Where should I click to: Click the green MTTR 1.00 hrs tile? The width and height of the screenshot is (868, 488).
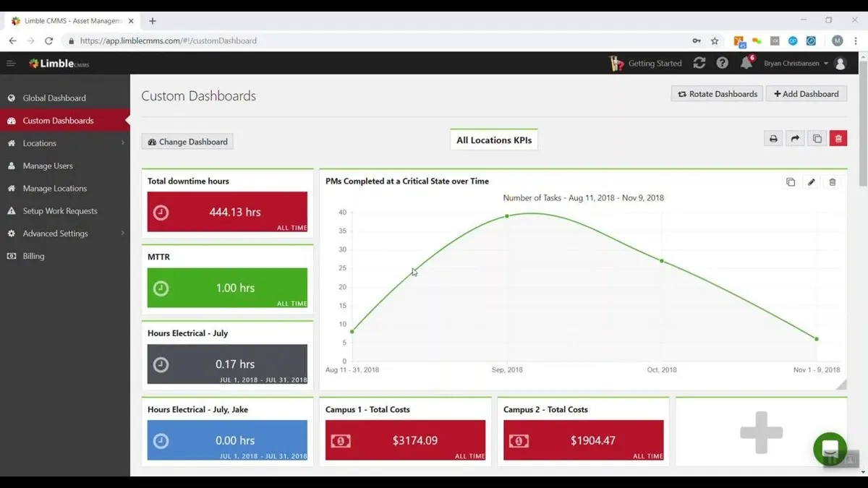click(227, 288)
